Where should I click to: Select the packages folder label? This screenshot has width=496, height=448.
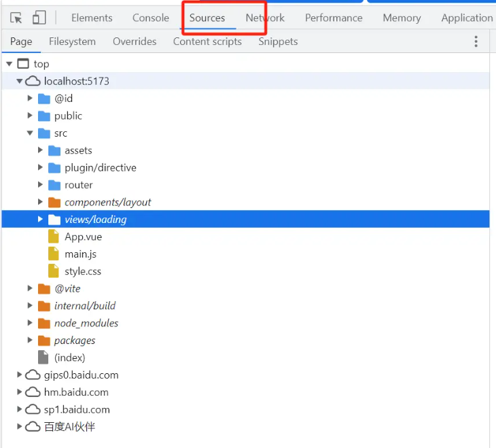coord(75,341)
